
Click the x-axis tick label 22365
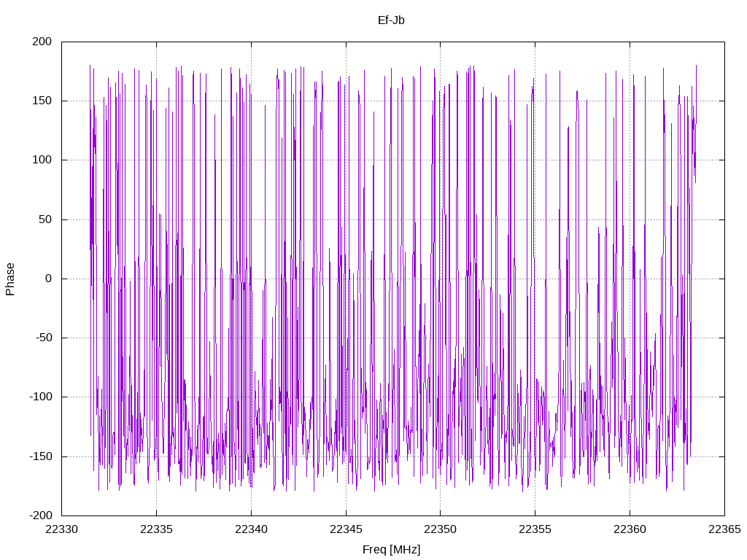tap(724, 529)
